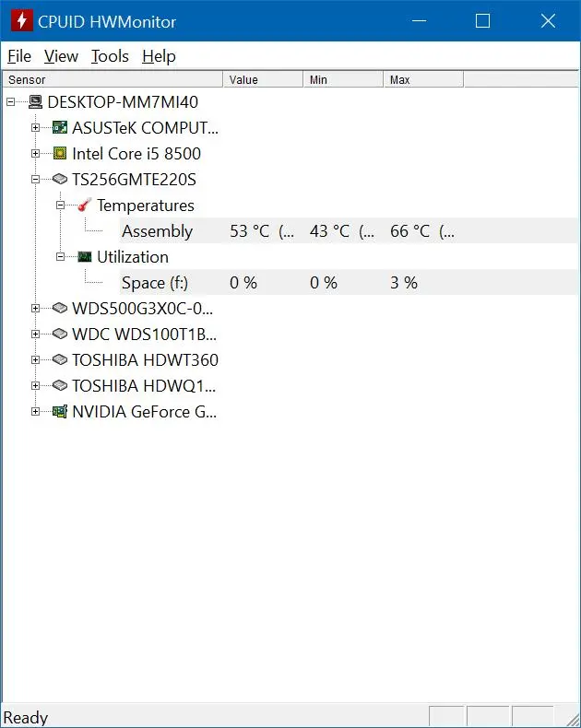581x728 pixels.
Task: Open the File menu
Action: (19, 56)
